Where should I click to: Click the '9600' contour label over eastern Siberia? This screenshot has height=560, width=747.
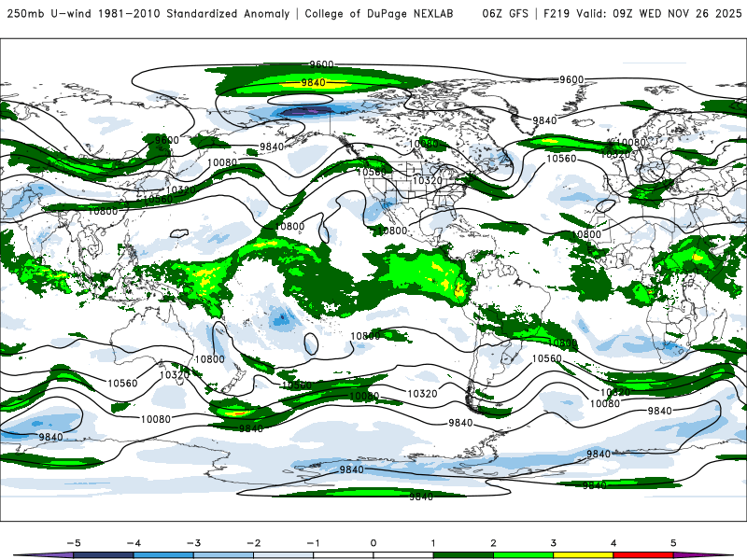[167, 140]
